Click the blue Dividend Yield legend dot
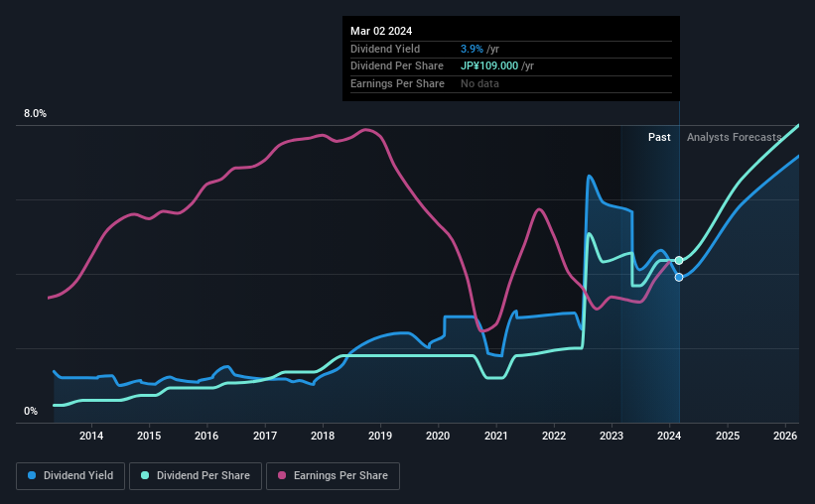The height and width of the screenshot is (504, 815). pos(32,475)
